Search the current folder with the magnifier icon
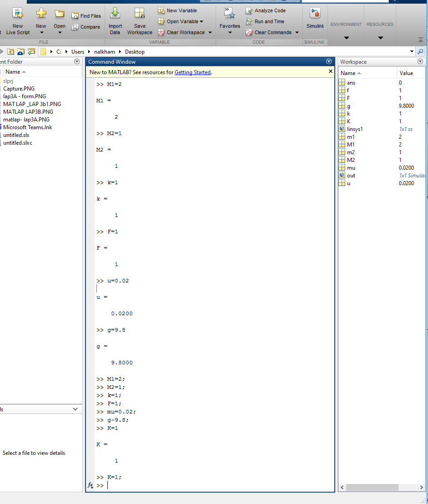The height and width of the screenshot is (504, 428). point(420,51)
